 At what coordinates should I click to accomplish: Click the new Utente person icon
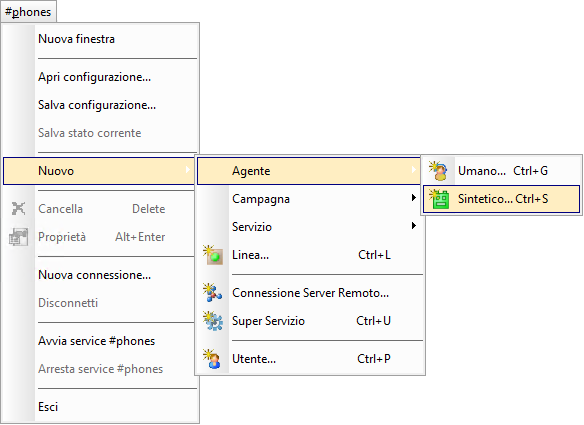point(212,359)
